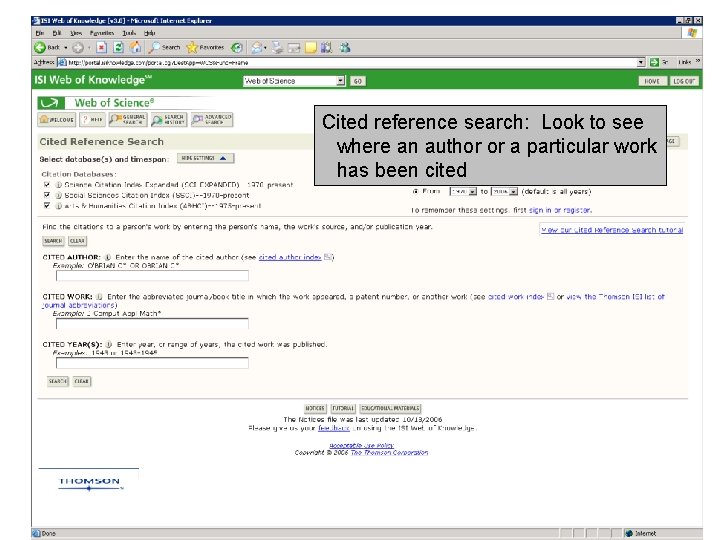Viewport: 720px width, 540px height.
Task: Click the LOG OUT button
Action: click(684, 81)
